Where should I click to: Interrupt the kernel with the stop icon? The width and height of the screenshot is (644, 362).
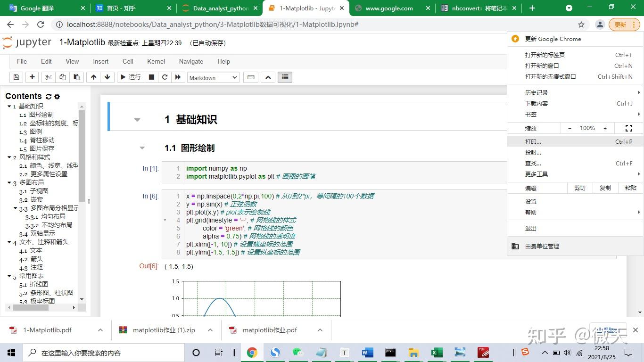(151, 77)
